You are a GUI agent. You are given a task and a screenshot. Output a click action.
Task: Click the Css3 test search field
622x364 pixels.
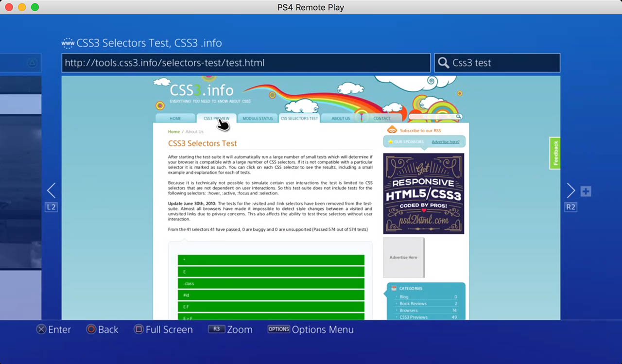(497, 63)
